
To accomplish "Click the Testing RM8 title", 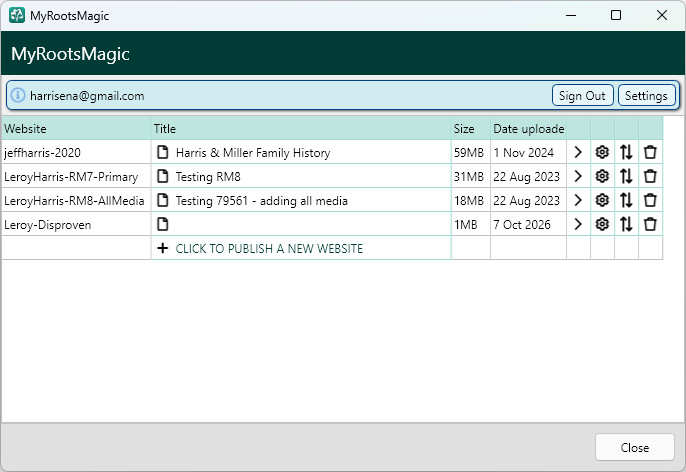I will (x=208, y=177).
